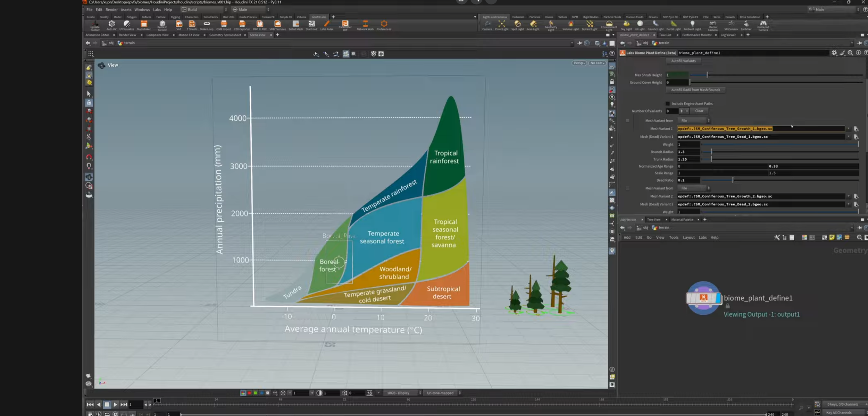This screenshot has height=416, width=868.
Task: Click the Autofill Radii from Mesh Bounds button
Action: click(x=695, y=90)
